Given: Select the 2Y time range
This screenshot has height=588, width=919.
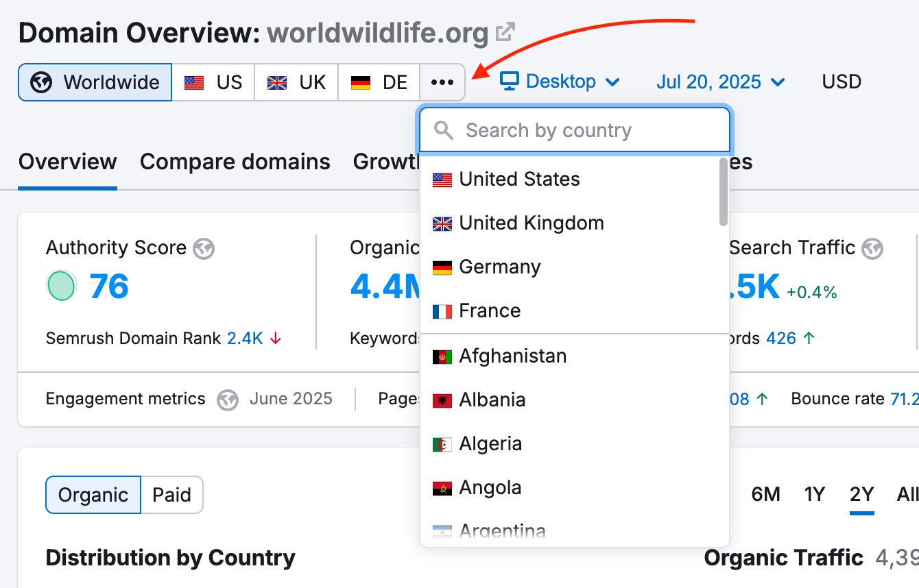Looking at the screenshot, I should (x=862, y=494).
